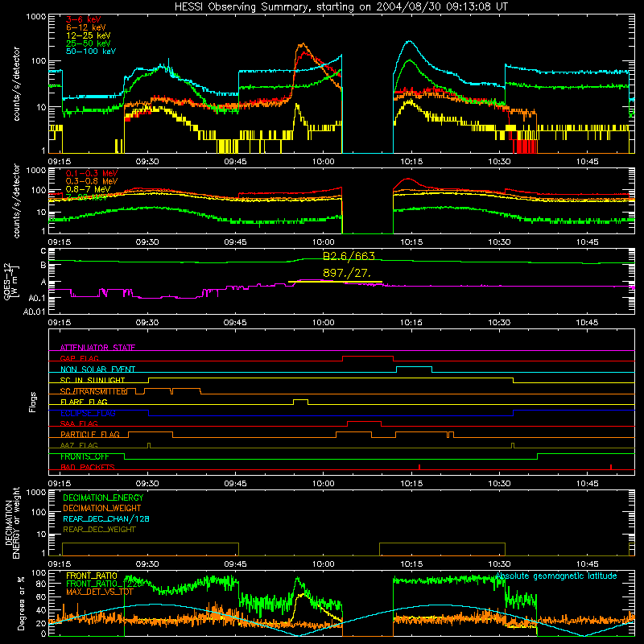Select the SAA_FLAG label
The image size is (644, 644).
point(79,423)
